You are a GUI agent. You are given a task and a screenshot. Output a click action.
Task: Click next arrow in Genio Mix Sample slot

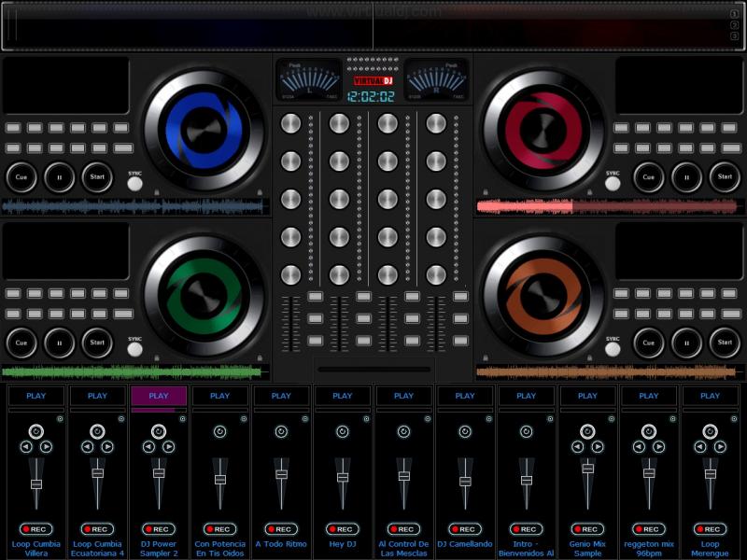598,447
